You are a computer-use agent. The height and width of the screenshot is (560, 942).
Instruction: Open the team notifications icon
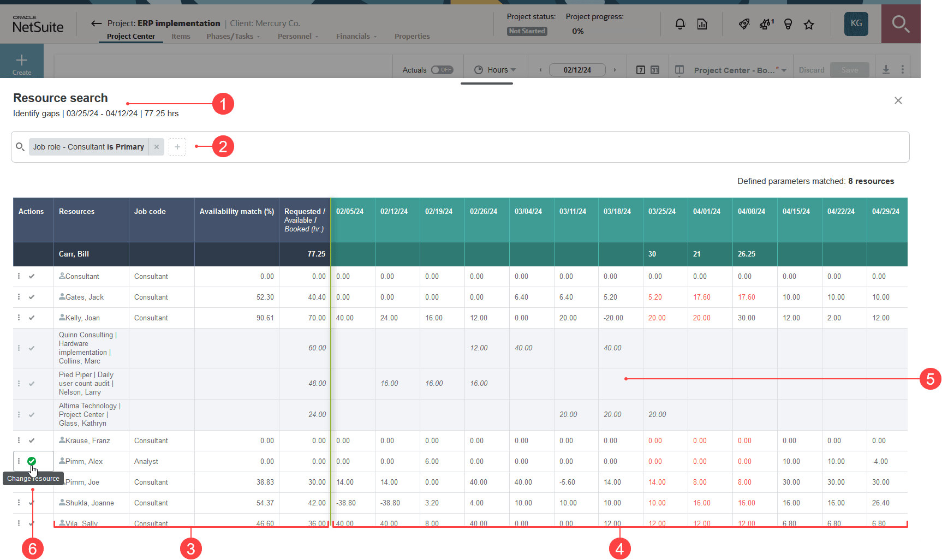pos(766,24)
